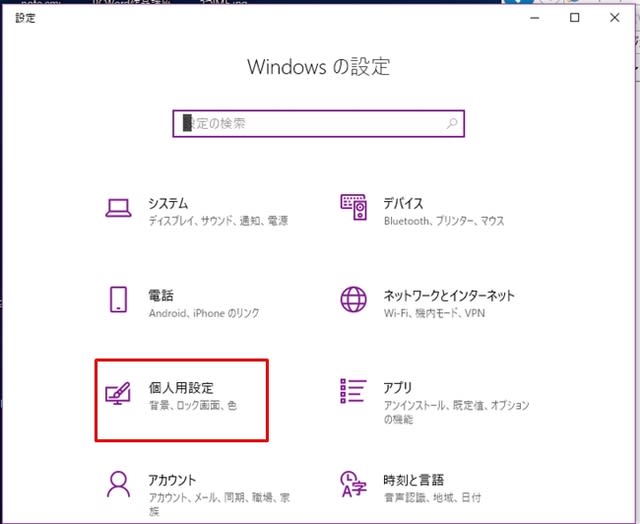
Task: Open the 電話 phone icon
Action: coord(118,300)
